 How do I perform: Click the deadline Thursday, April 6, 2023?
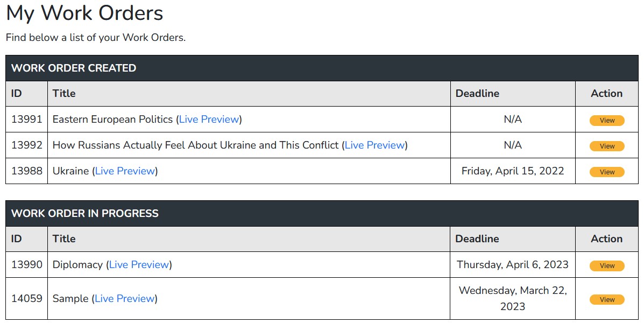pyautogui.click(x=512, y=265)
